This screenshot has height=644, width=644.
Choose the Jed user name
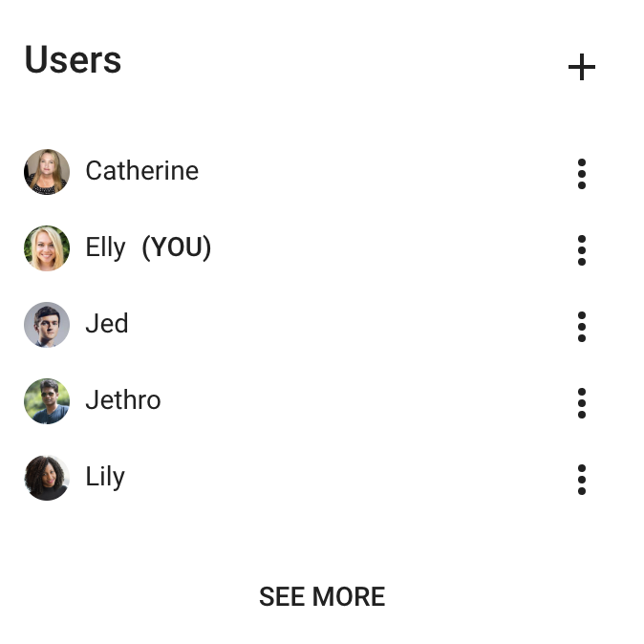pos(106,324)
